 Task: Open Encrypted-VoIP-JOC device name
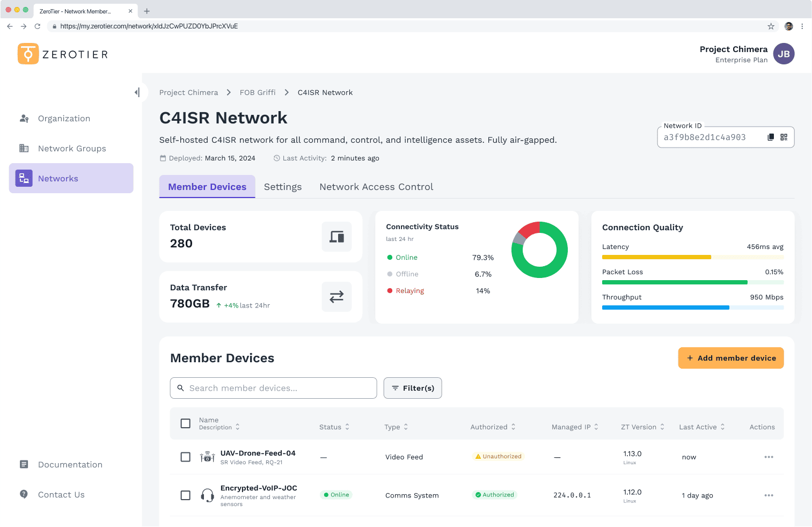tap(259, 488)
